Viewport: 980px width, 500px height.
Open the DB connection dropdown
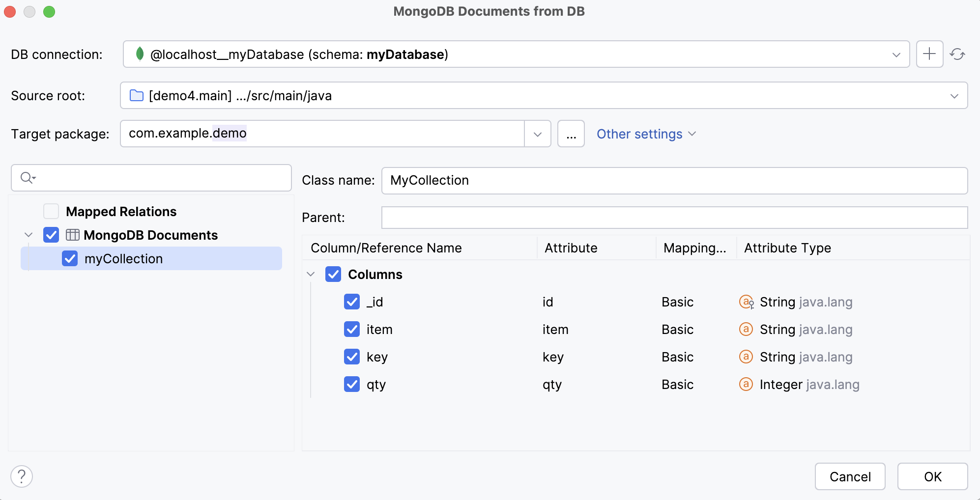pyautogui.click(x=897, y=54)
